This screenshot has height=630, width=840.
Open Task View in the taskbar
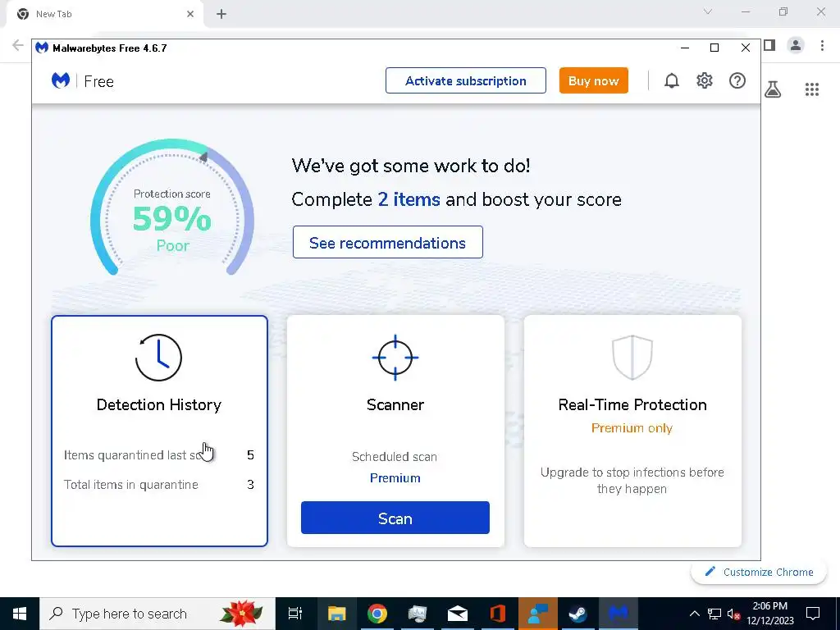(x=295, y=614)
